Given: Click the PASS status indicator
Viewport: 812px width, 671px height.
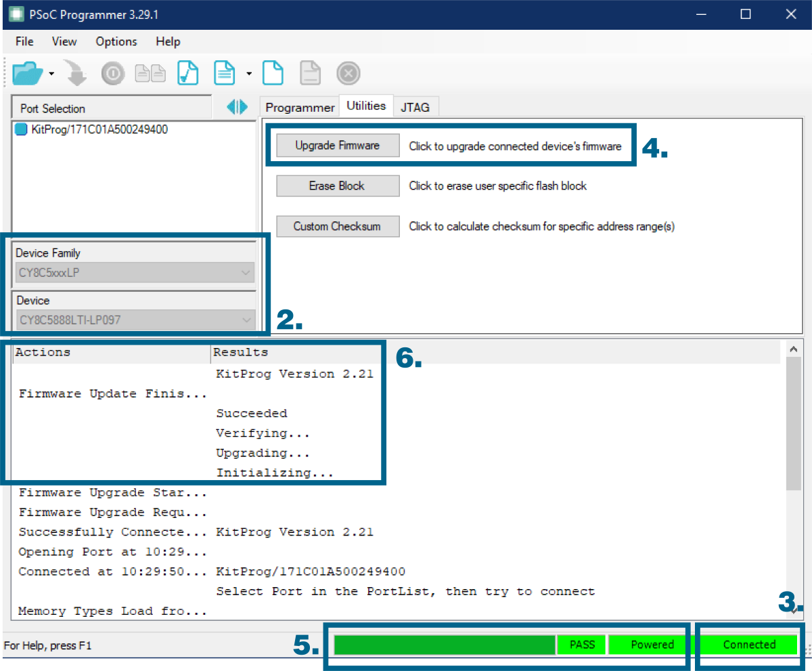Looking at the screenshot, I should (x=582, y=645).
